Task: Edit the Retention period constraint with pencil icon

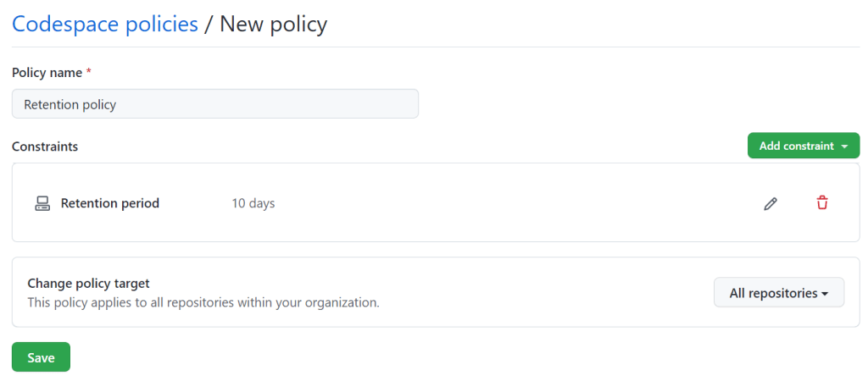Action: pyautogui.click(x=770, y=203)
